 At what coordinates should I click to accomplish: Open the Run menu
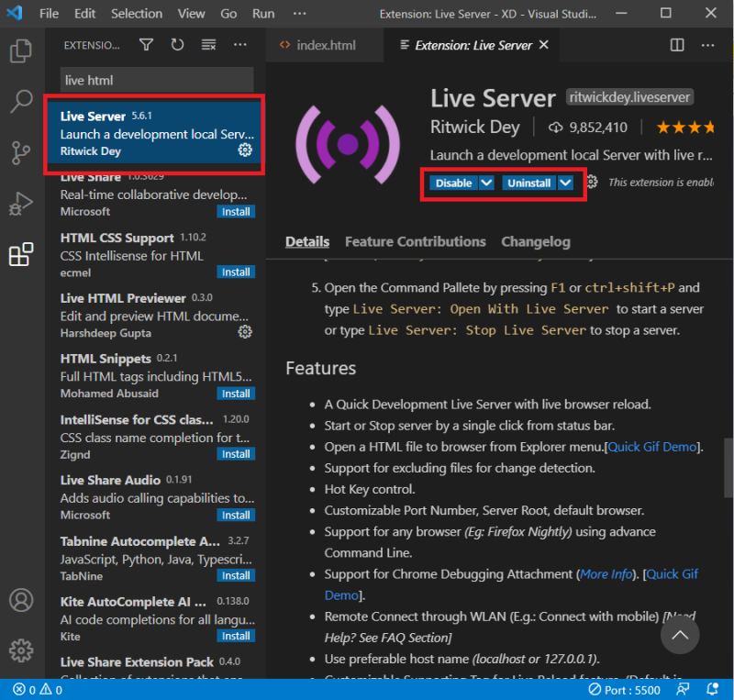[x=263, y=13]
